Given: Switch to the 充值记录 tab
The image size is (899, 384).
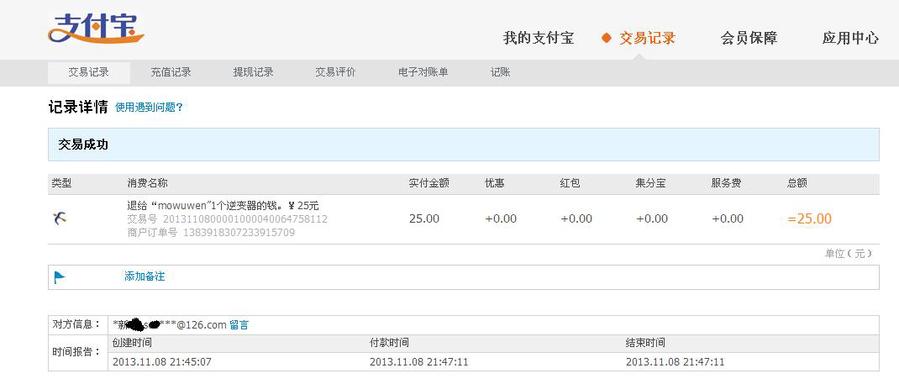Looking at the screenshot, I should (171, 73).
